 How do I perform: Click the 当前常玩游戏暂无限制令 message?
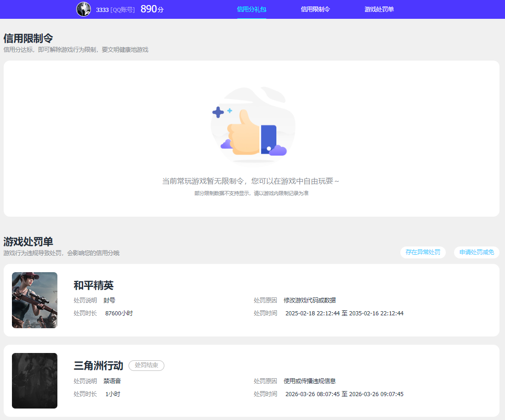251,181
